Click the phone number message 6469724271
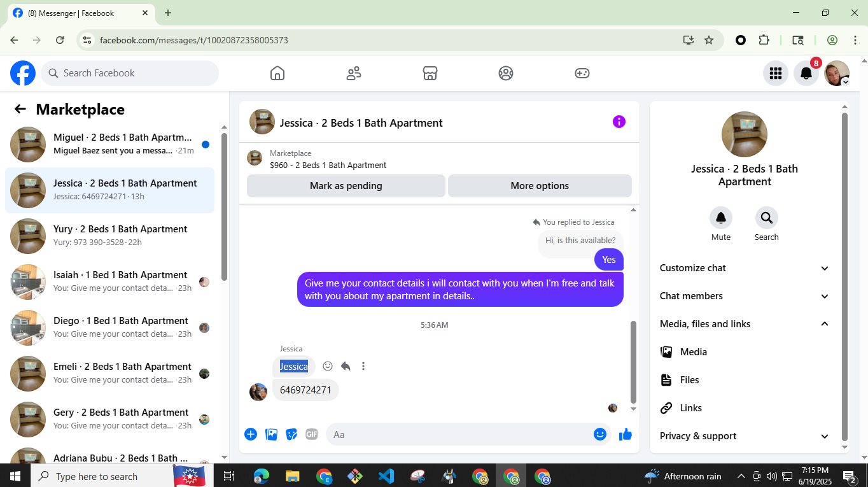The width and height of the screenshot is (868, 487). [x=305, y=390]
